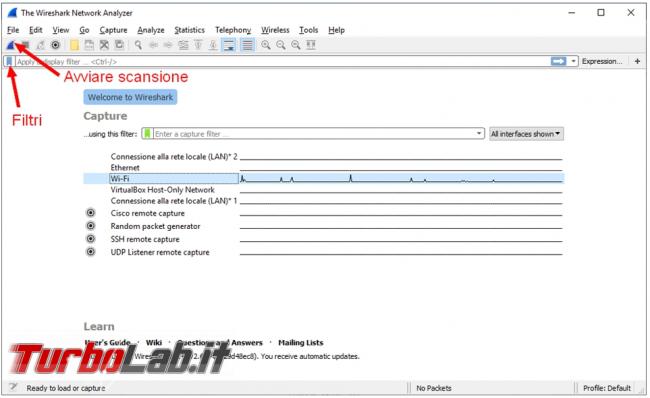Click the 'Welcome to Wireshark' banner
Screen dimensions: 650x398
coord(130,97)
